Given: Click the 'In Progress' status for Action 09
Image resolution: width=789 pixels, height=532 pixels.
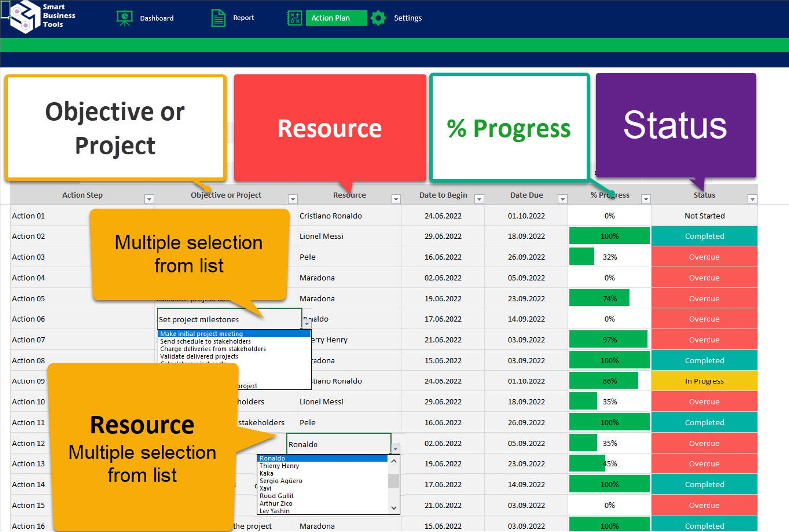Looking at the screenshot, I should coord(704,381).
